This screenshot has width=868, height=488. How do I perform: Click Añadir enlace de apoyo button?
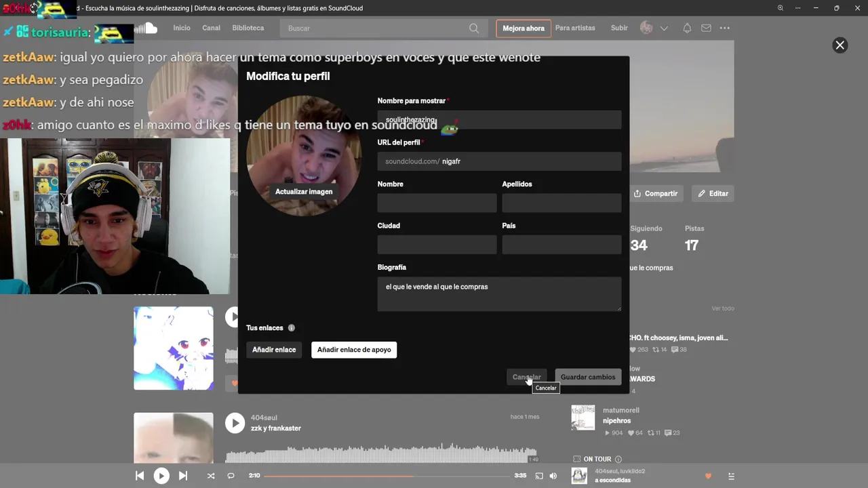pyautogui.click(x=354, y=350)
